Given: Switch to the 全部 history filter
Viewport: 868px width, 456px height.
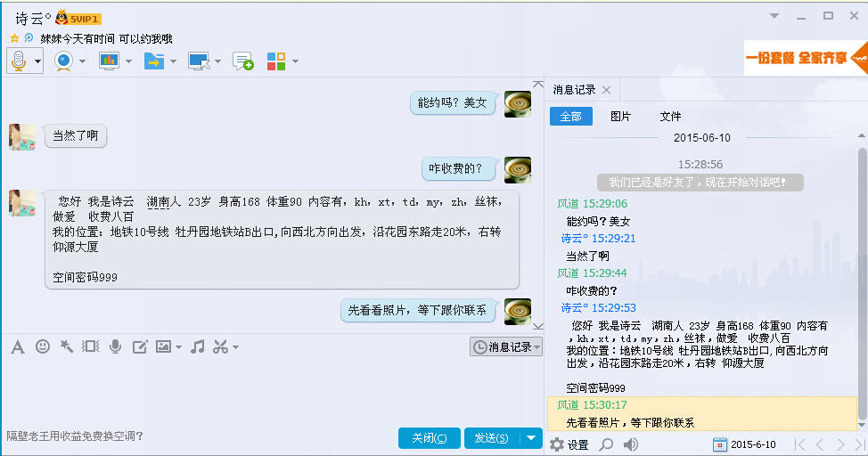Looking at the screenshot, I should 570,116.
